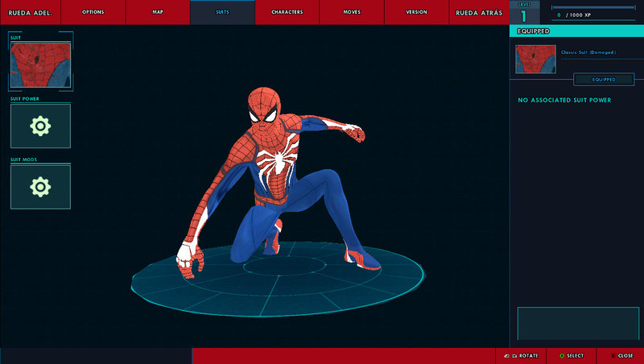This screenshot has height=364, width=644.
Task: Click the Rueda Adel. navigation button
Action: (x=31, y=12)
